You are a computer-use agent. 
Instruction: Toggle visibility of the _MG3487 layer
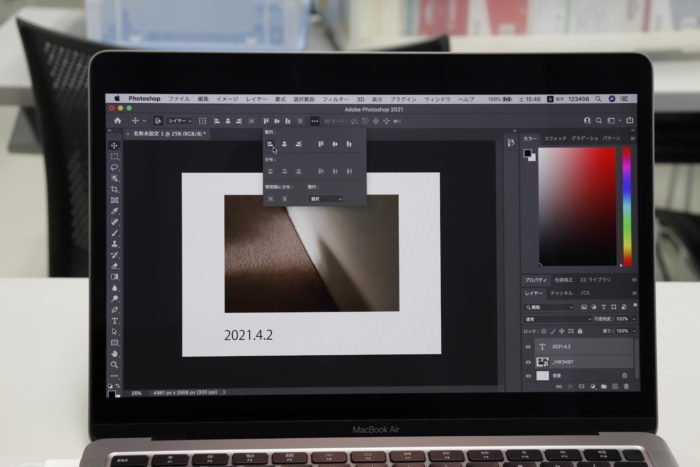pos(527,361)
